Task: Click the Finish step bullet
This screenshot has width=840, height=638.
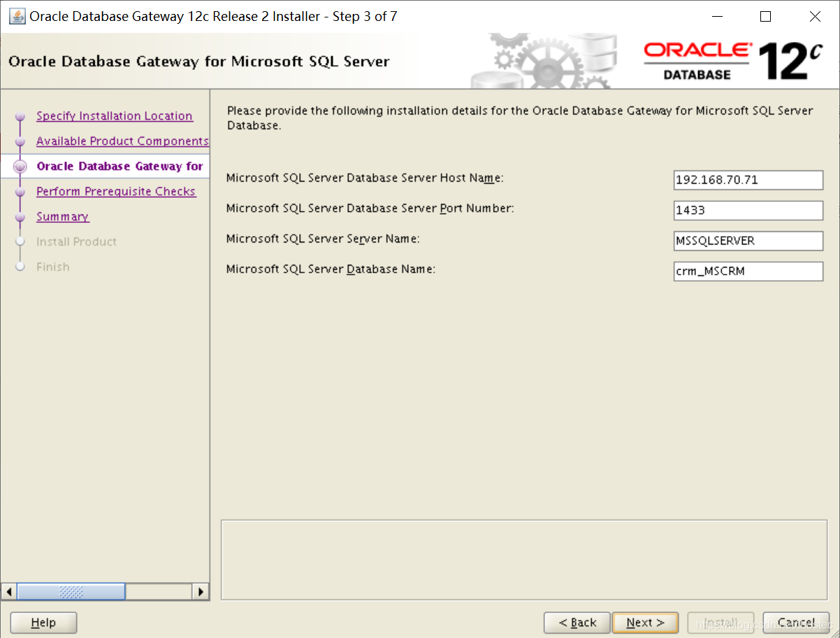Action: [x=20, y=267]
